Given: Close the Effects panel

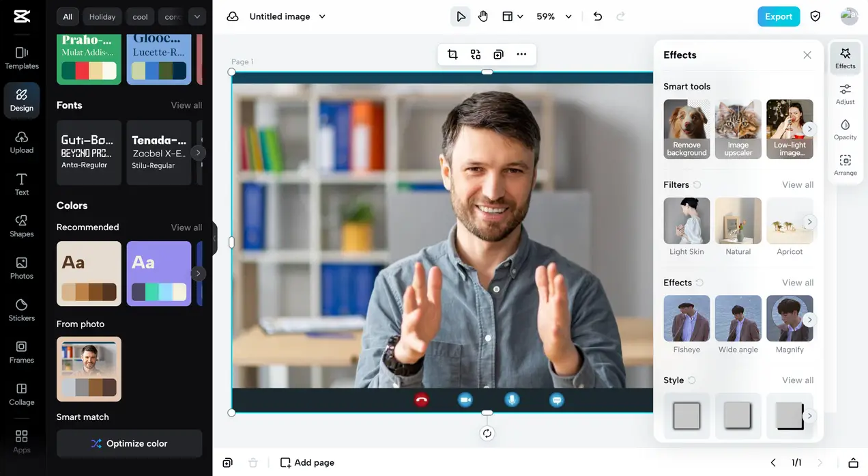Looking at the screenshot, I should (x=807, y=55).
